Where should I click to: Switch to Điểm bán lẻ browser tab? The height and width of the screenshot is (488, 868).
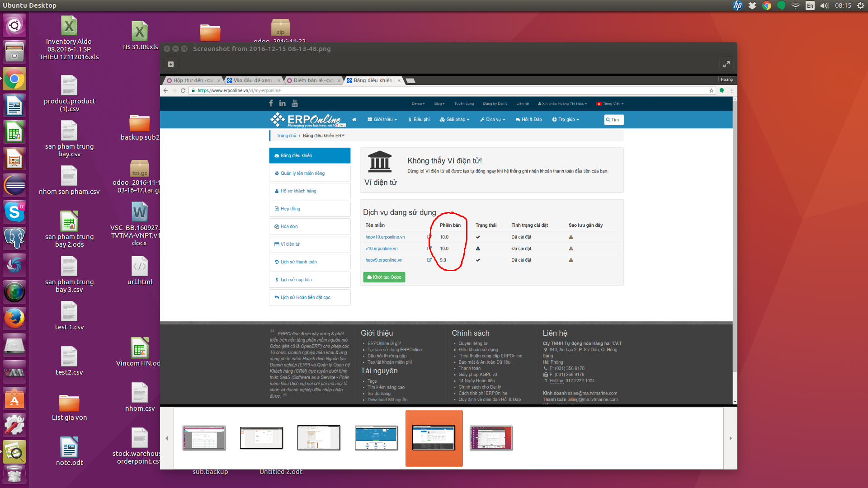[313, 80]
